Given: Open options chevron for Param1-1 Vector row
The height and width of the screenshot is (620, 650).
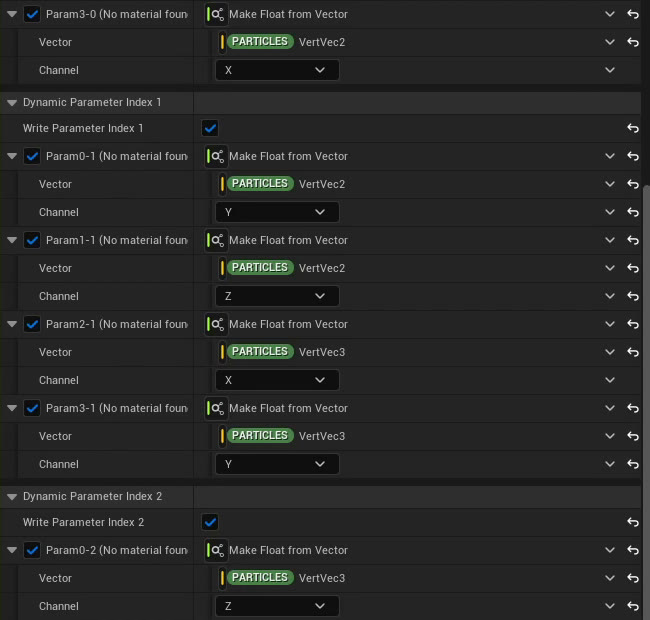Looking at the screenshot, I should (609, 268).
